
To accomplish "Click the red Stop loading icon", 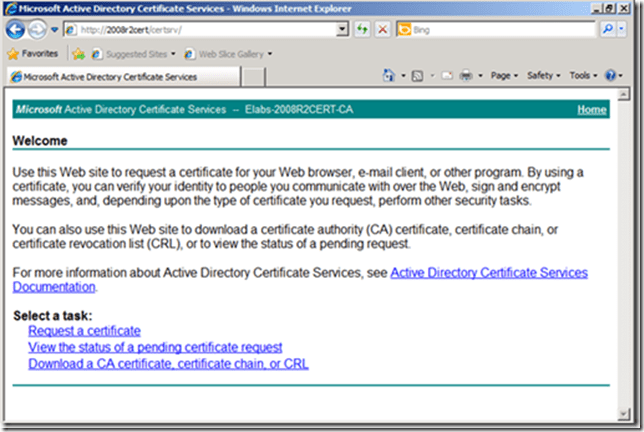I will (x=381, y=30).
